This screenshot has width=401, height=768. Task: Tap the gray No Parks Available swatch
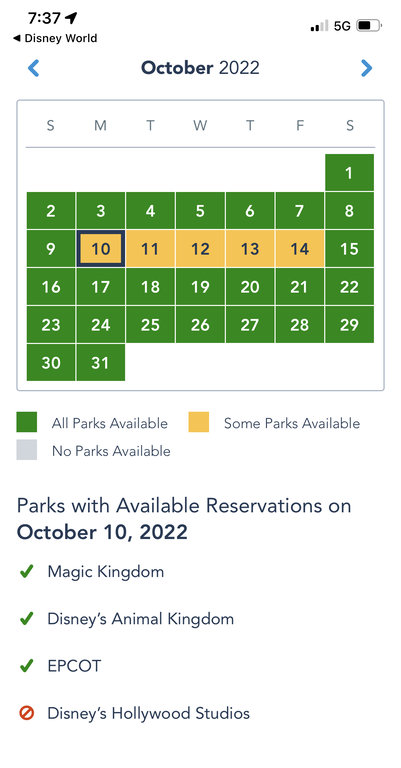[x=26, y=450]
